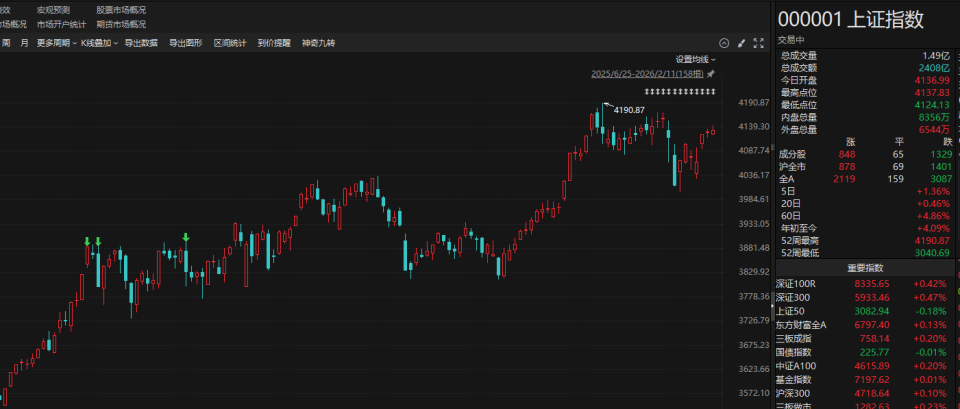The height and width of the screenshot is (409, 960).
Task: Click the 4139.30 price axis label
Action: (753, 126)
